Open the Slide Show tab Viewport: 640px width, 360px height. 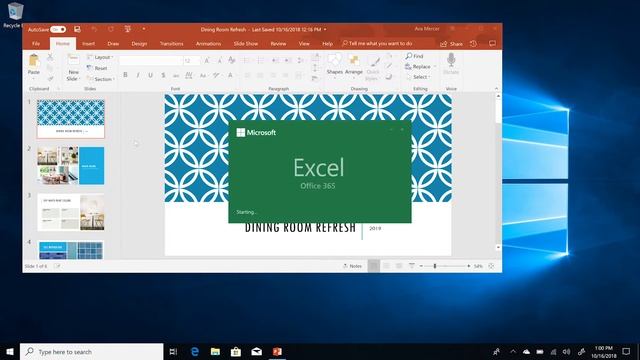click(x=246, y=44)
